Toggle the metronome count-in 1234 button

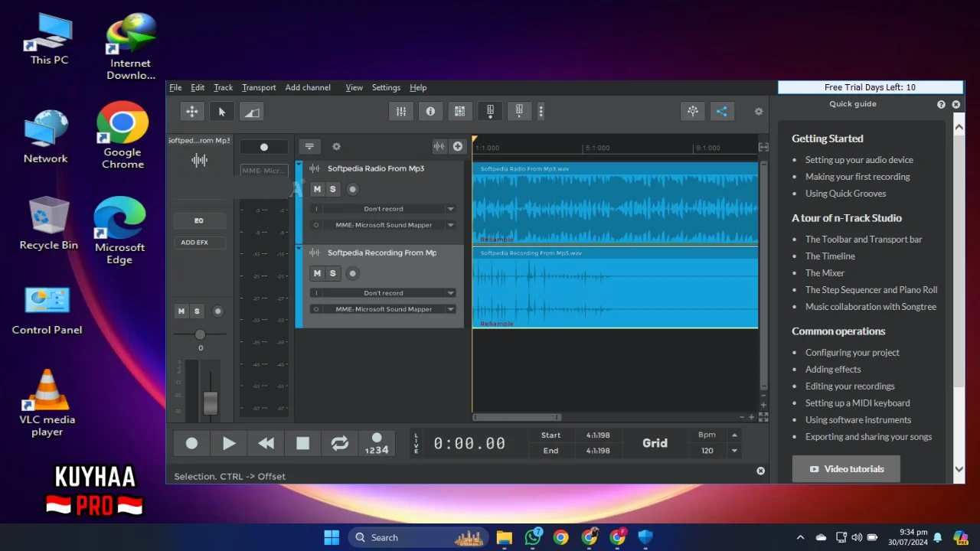pos(377,443)
